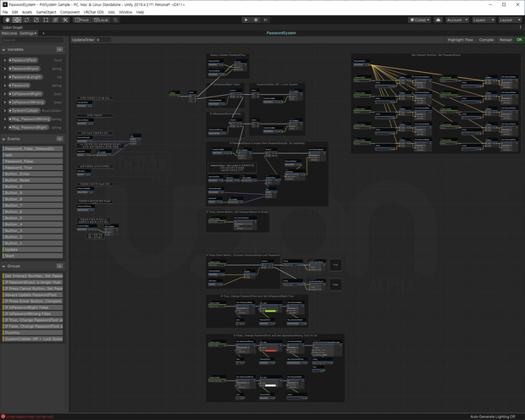Open the GameObject menu

click(46, 12)
